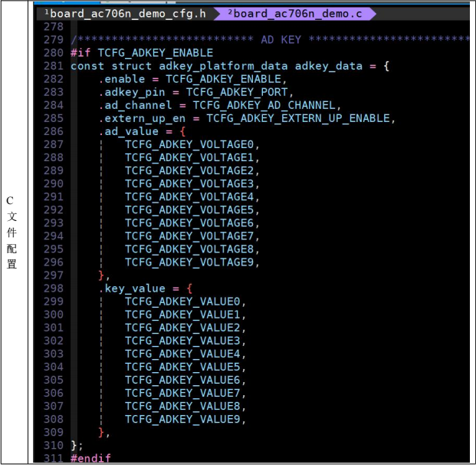Viewport: 476px width, 465px height.
Task: Click TCFG_ADKEY_VOLTAGE1 entry
Action: (189, 158)
